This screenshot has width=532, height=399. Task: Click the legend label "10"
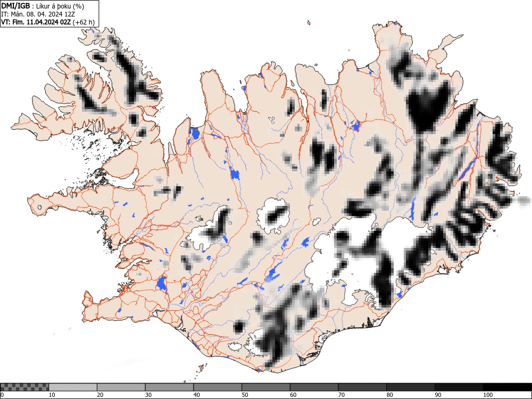coord(52,395)
